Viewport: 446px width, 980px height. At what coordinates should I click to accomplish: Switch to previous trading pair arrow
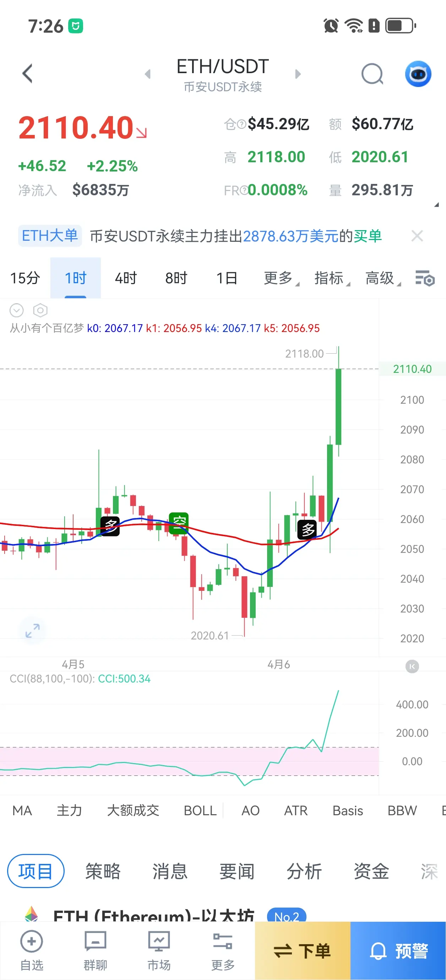[x=148, y=74]
